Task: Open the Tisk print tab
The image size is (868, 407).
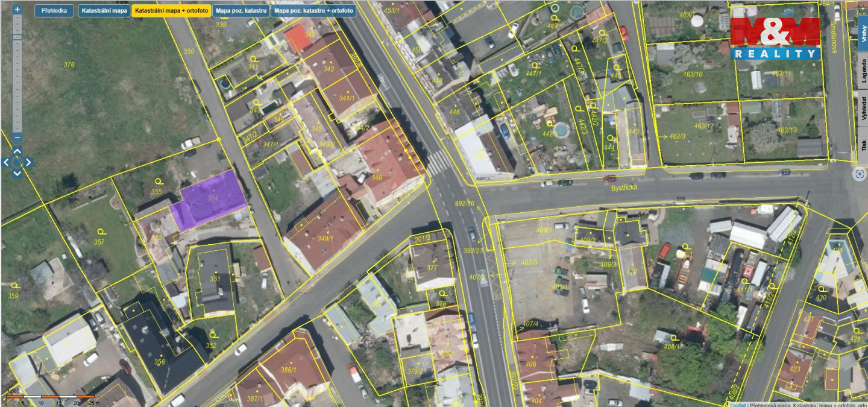Action: [863, 145]
